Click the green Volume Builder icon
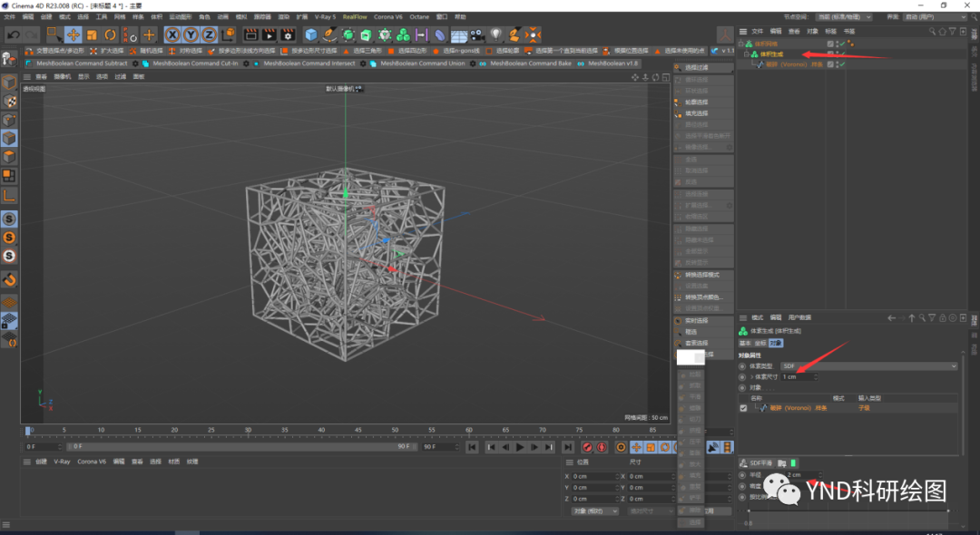Image resolution: width=980 pixels, height=535 pixels. tap(403, 35)
